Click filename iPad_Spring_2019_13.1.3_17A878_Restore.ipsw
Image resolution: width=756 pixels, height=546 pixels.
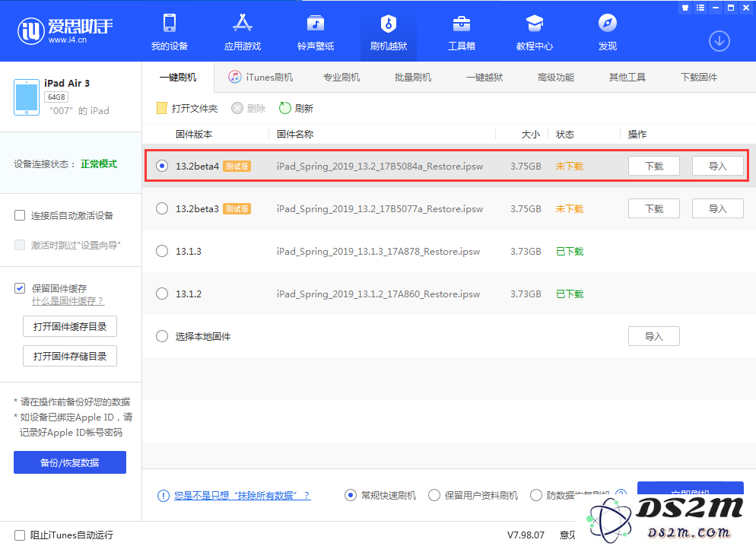(378, 252)
